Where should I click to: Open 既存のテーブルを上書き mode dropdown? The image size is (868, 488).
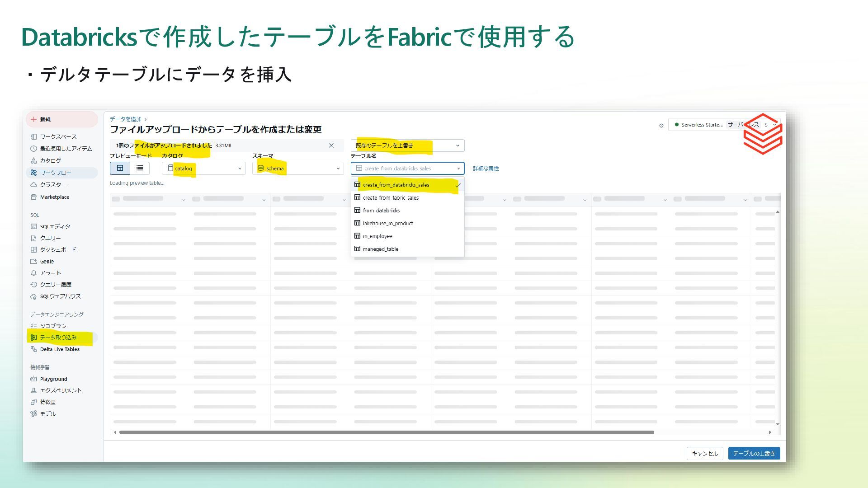pyautogui.click(x=407, y=145)
